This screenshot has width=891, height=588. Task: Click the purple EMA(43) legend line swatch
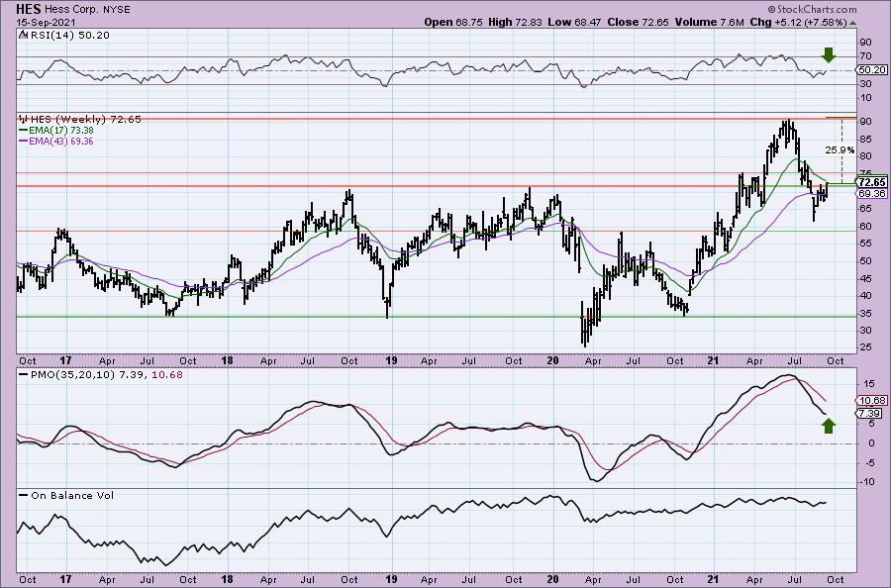coord(23,141)
